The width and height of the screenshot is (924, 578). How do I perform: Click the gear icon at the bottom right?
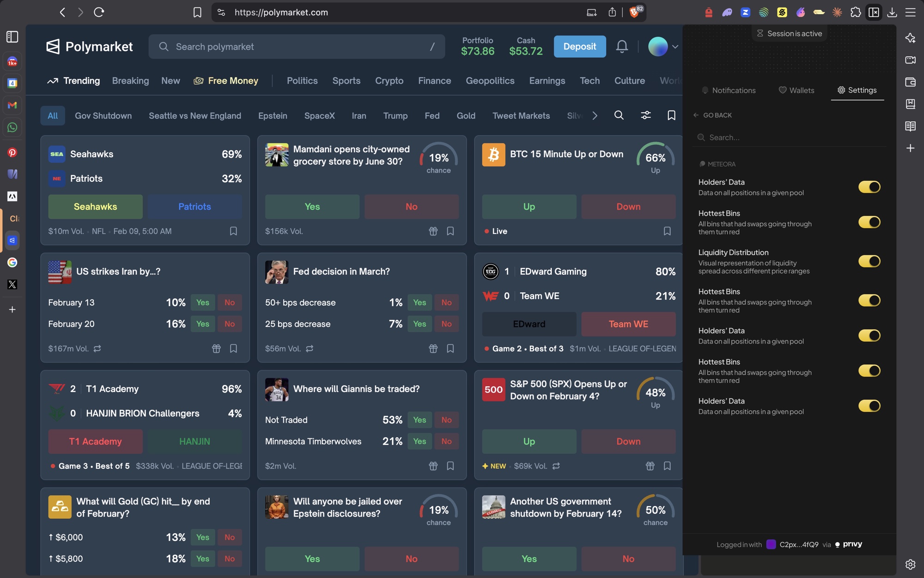click(910, 564)
